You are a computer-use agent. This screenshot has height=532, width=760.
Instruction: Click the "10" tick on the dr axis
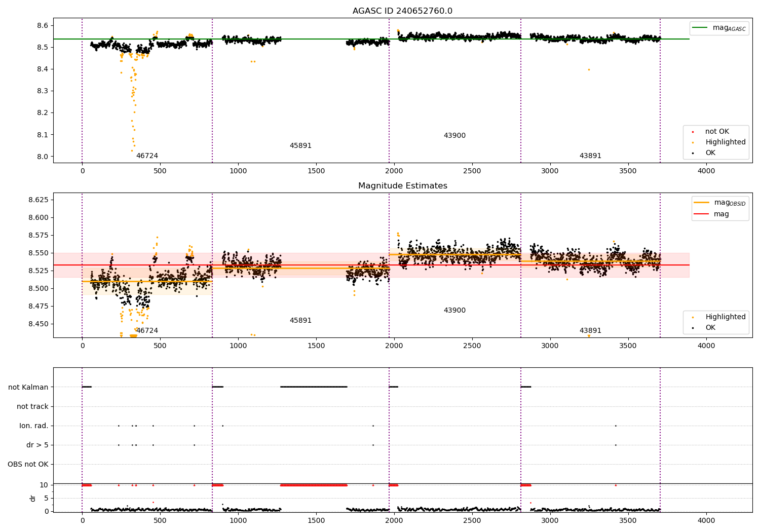(44, 485)
